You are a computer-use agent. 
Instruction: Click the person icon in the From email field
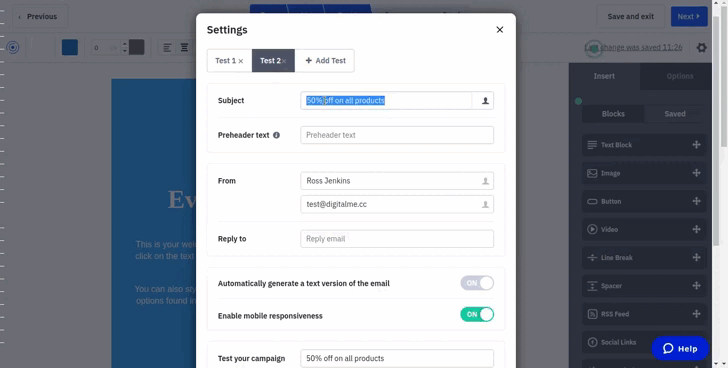tap(485, 204)
